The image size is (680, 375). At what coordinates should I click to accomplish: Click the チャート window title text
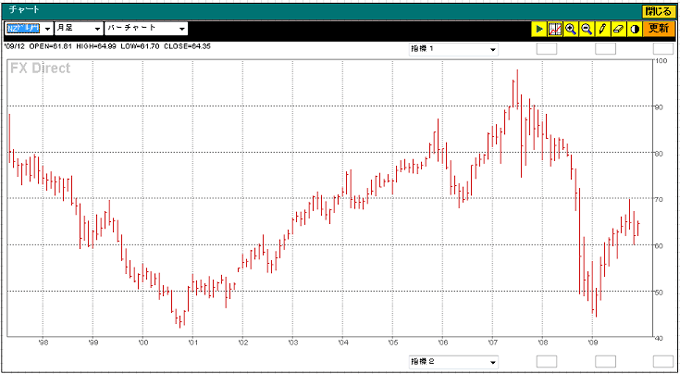click(x=24, y=10)
